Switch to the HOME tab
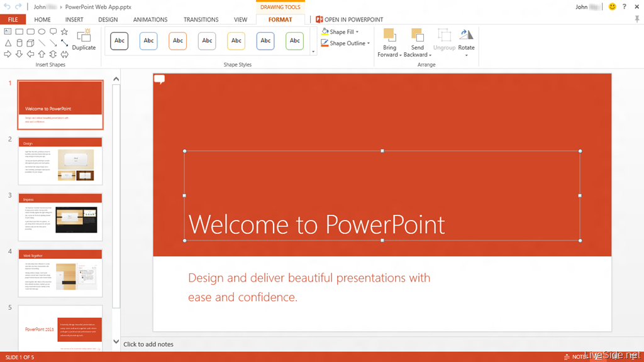 [42, 19]
